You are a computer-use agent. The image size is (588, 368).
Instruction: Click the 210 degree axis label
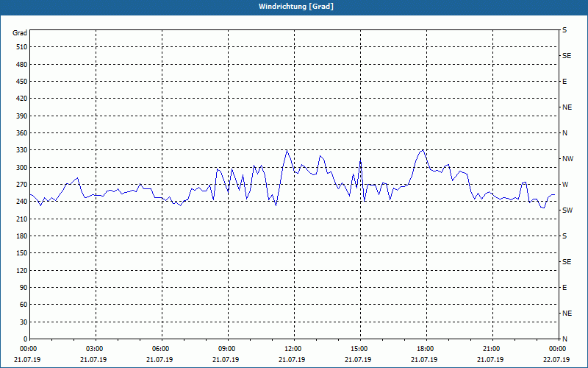tap(22, 219)
